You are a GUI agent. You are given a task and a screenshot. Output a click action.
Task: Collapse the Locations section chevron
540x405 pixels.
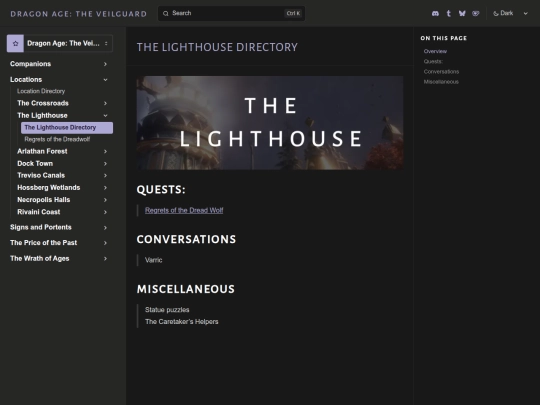tap(105, 80)
